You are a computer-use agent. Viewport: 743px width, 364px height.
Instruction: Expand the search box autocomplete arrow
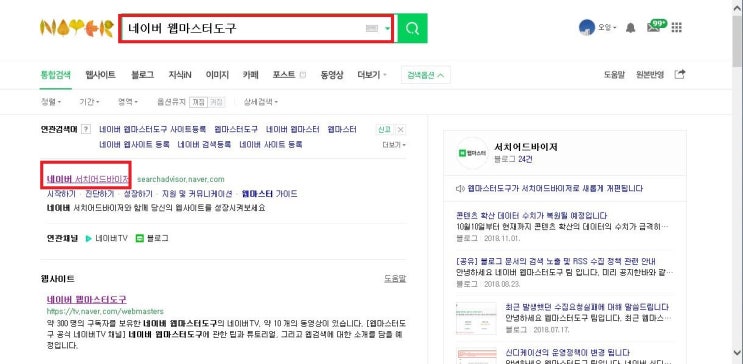tap(388, 28)
